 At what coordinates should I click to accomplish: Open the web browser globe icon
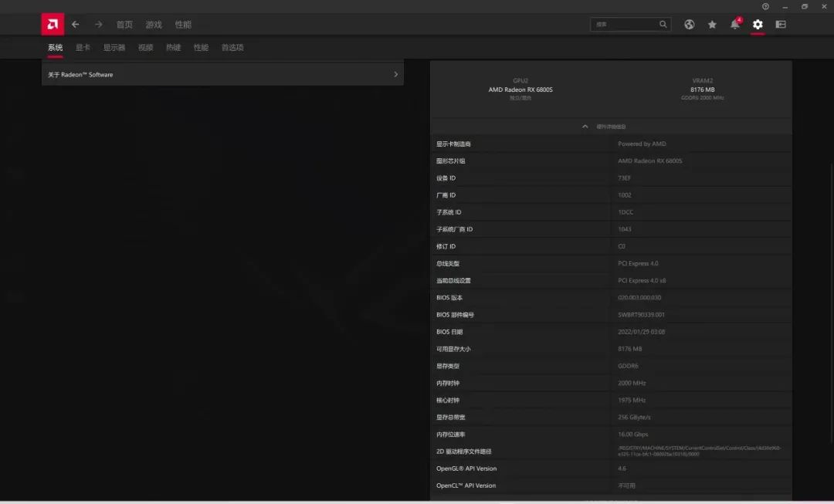689,25
